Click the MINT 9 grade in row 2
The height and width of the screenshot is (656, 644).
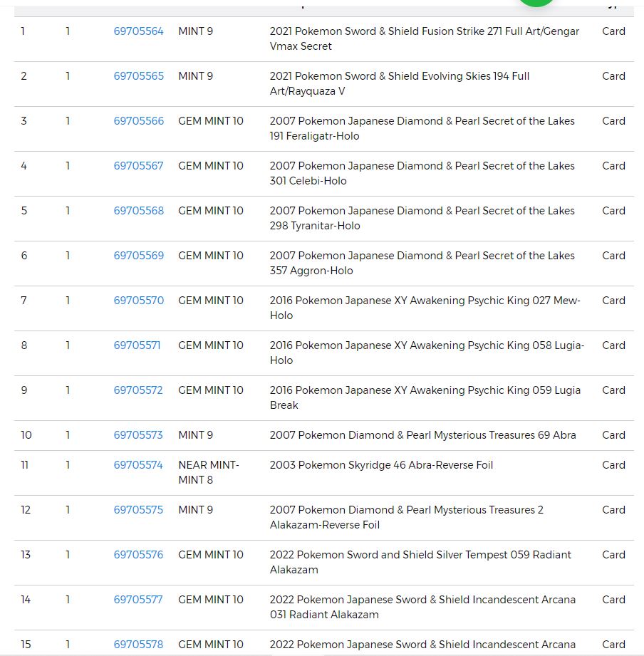pos(195,76)
